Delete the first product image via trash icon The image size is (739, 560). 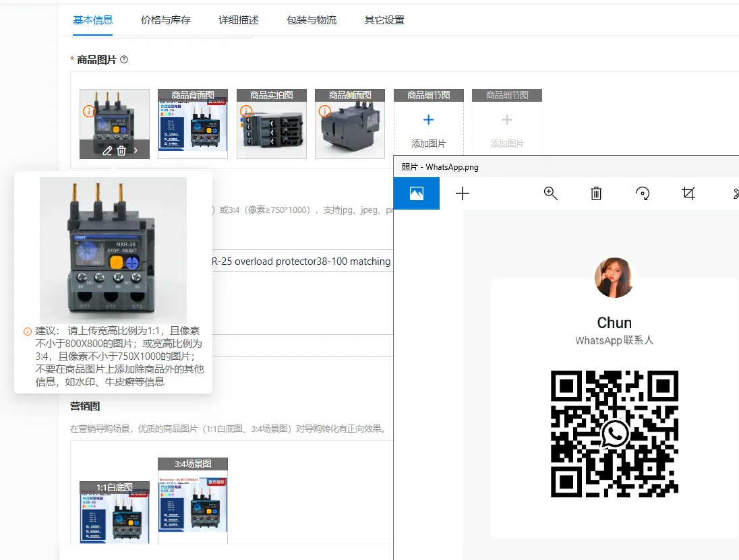point(120,151)
